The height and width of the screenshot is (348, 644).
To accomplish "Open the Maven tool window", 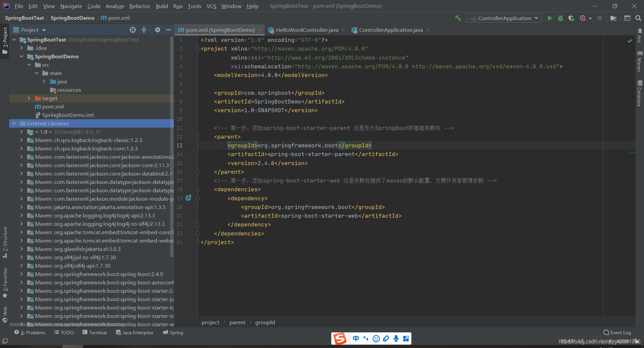I will [x=640, y=61].
